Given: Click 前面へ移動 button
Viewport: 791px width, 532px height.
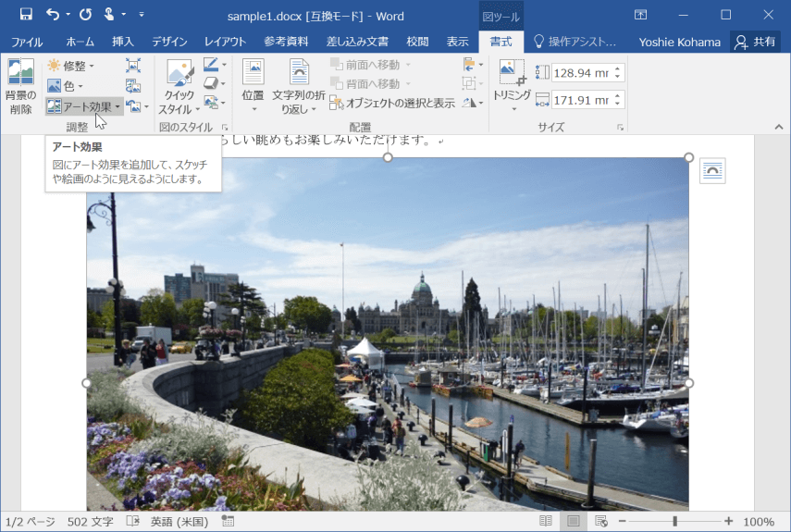Looking at the screenshot, I should (371, 65).
